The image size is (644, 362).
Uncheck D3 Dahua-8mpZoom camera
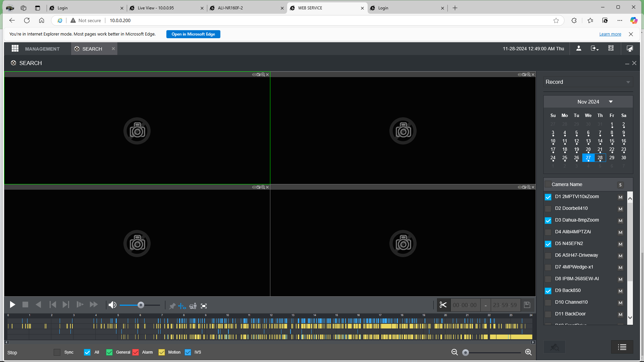point(548,221)
